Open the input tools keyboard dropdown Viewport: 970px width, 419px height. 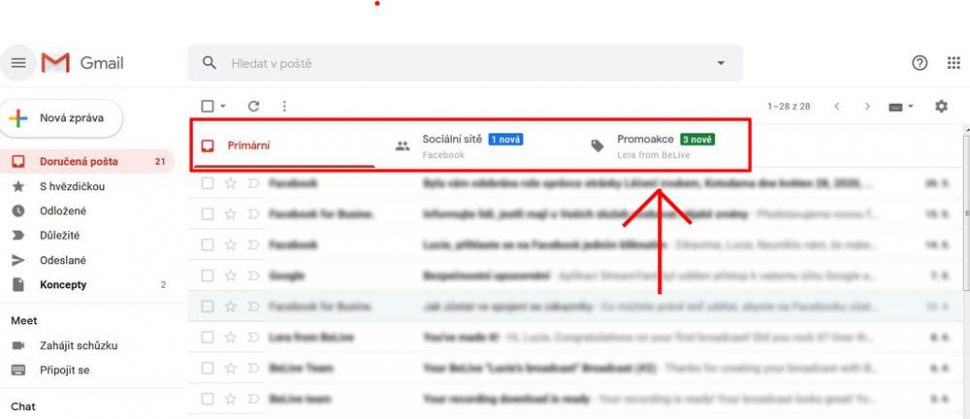click(901, 106)
